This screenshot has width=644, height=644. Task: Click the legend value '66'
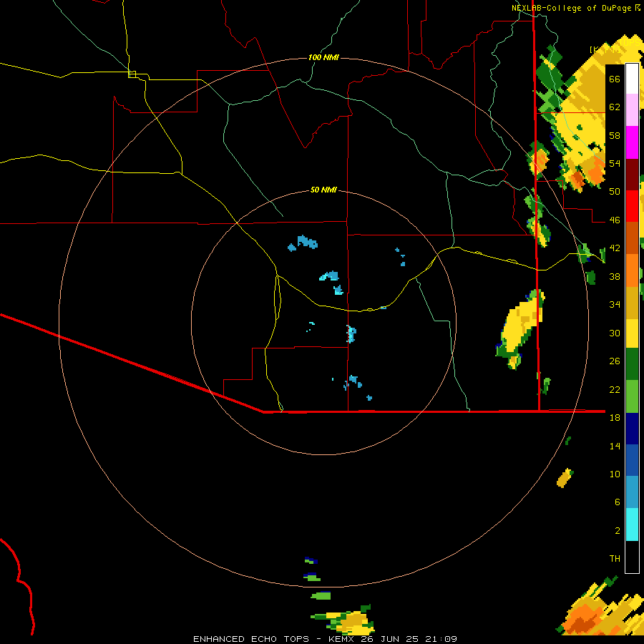(615, 79)
